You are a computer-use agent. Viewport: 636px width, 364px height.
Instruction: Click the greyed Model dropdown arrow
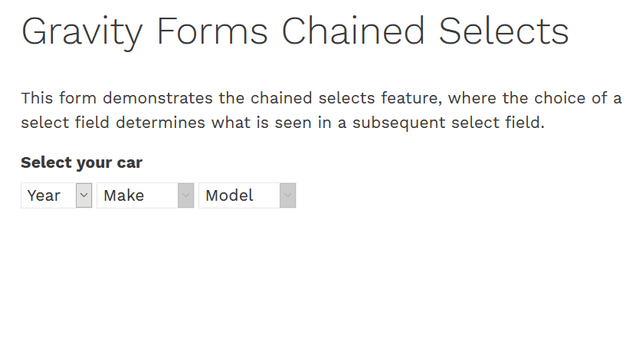[287, 195]
